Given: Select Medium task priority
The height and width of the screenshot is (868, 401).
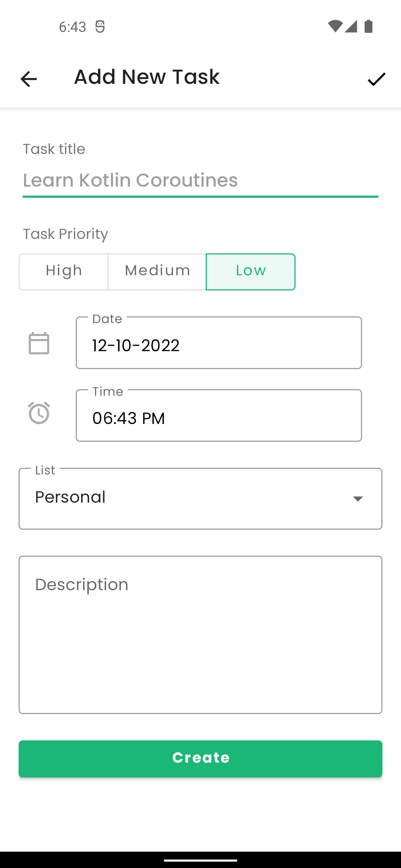Looking at the screenshot, I should click(x=157, y=271).
